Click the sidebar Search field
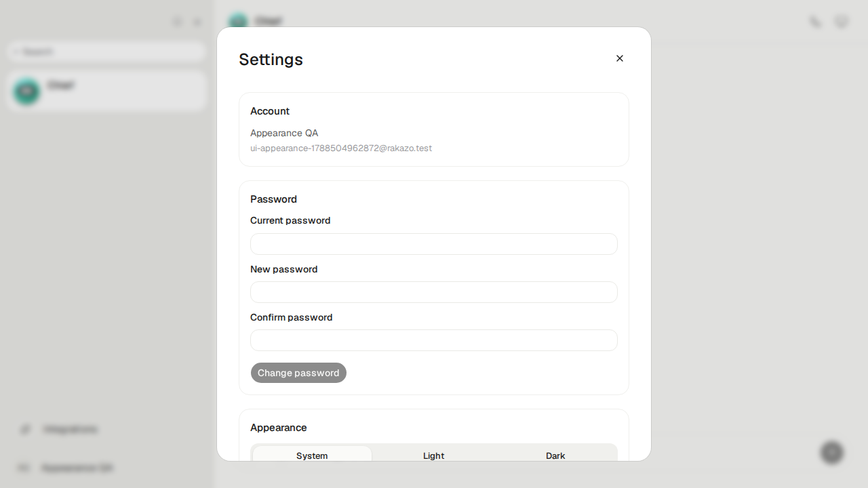The image size is (868, 488). point(106,52)
